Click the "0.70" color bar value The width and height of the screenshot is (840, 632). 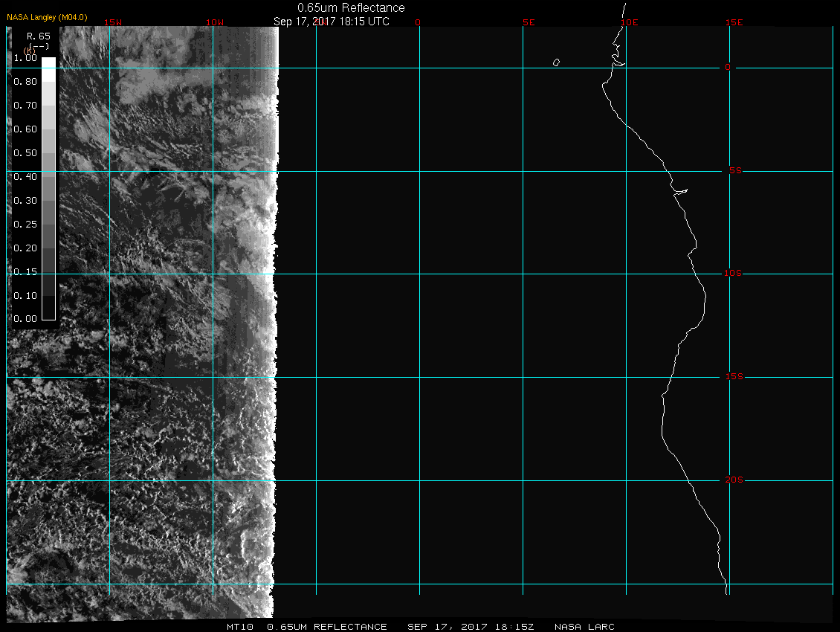25,105
